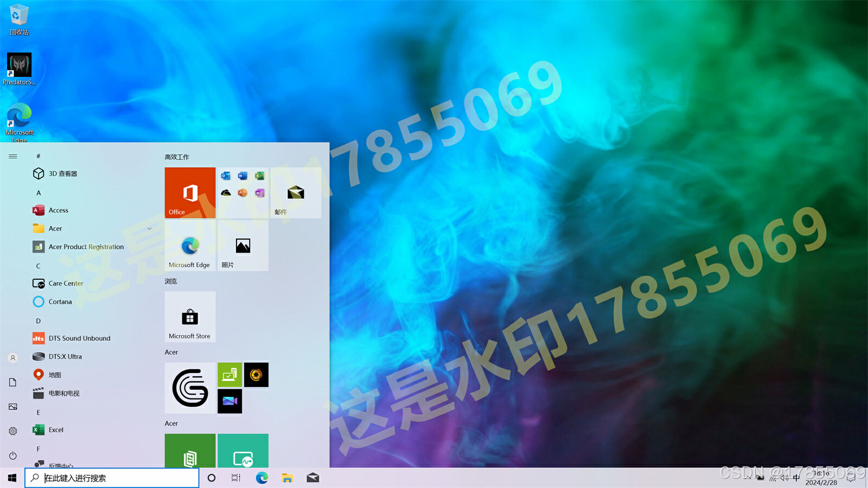Click the Cortana circle on the taskbar
The width and height of the screenshot is (868, 488).
212,478
